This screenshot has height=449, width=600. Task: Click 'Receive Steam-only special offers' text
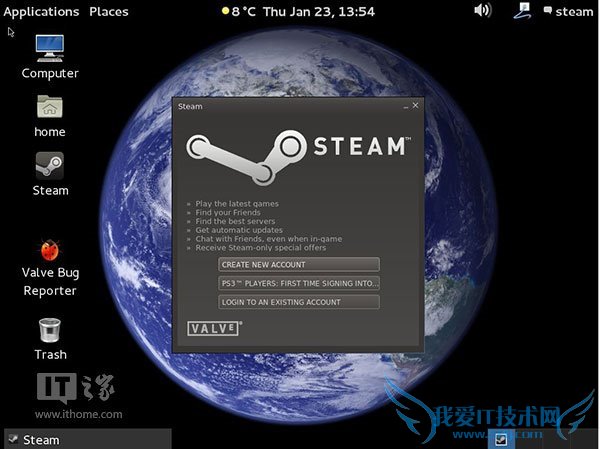coord(261,248)
